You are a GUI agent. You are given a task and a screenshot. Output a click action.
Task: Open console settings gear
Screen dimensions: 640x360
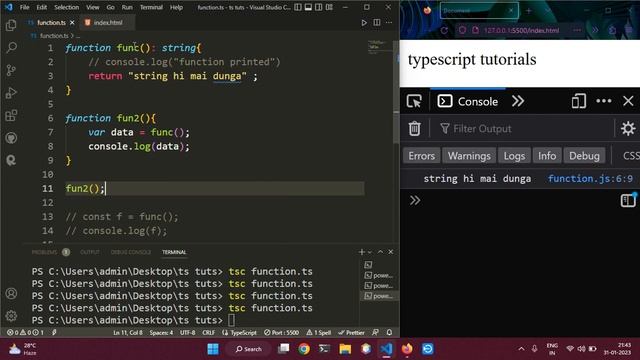click(x=628, y=129)
